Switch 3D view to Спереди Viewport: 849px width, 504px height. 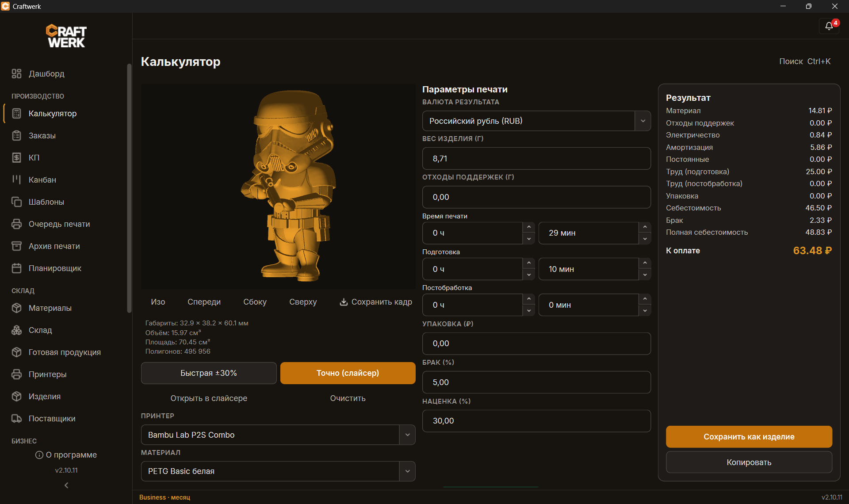point(204,302)
